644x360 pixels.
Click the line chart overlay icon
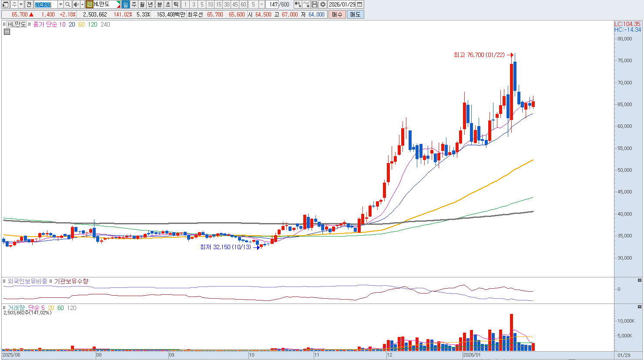coord(306,4)
